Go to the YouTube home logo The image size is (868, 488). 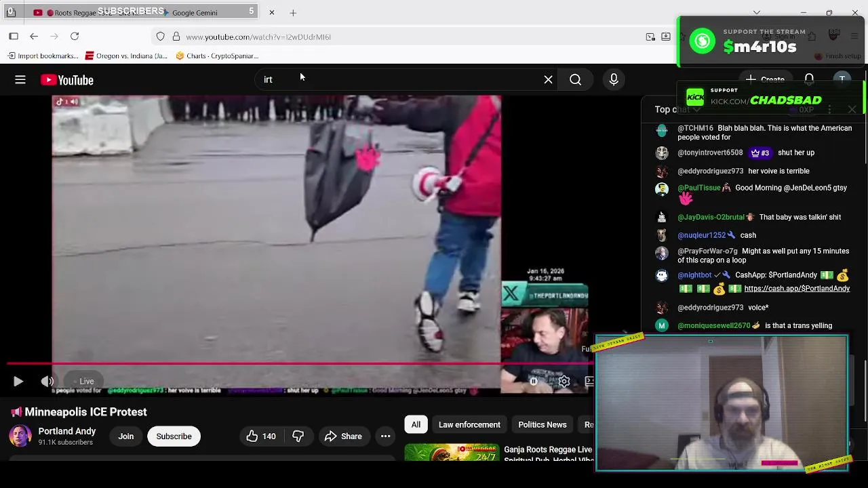pyautogui.click(x=67, y=80)
